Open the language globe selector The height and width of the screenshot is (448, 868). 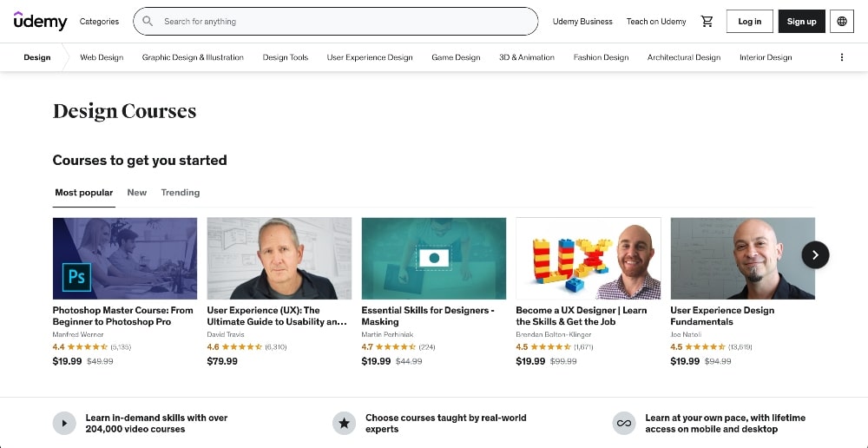[x=841, y=22]
